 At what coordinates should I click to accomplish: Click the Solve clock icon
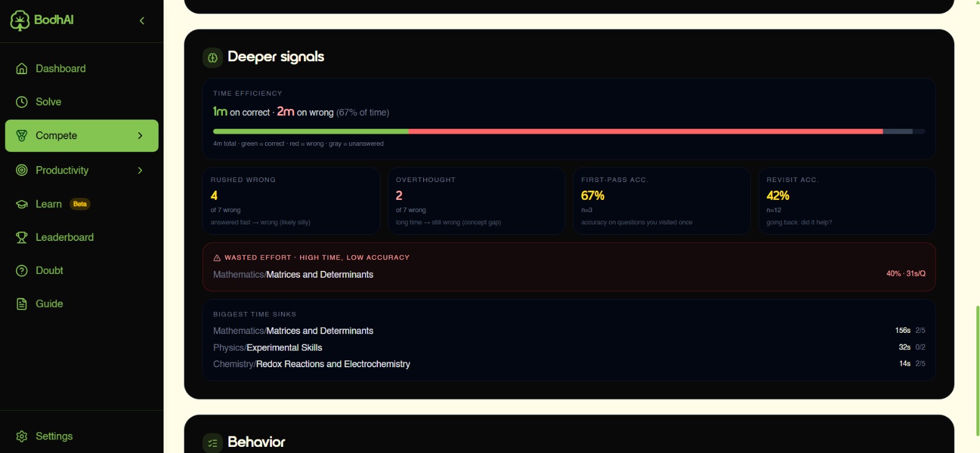pyautogui.click(x=21, y=102)
